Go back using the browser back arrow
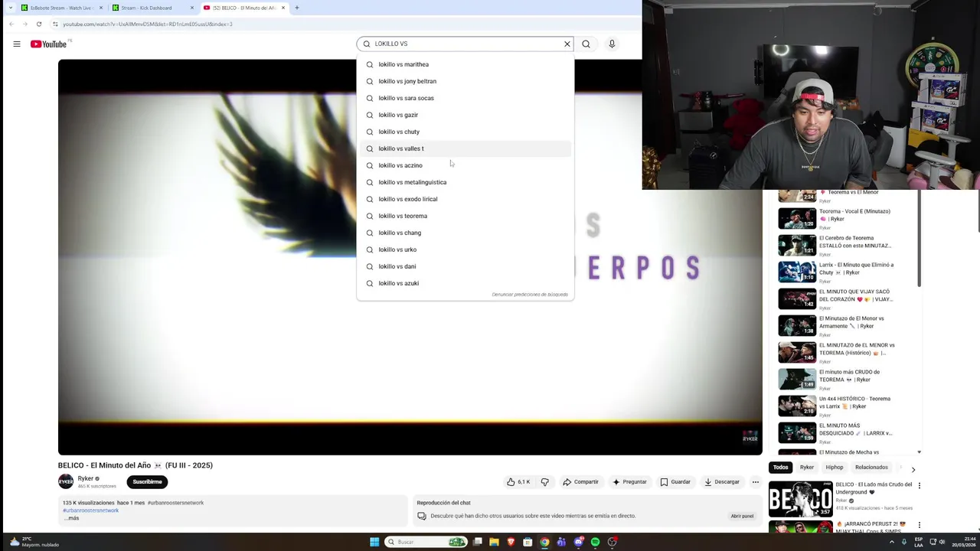This screenshot has height=551, width=980. pyautogui.click(x=11, y=24)
